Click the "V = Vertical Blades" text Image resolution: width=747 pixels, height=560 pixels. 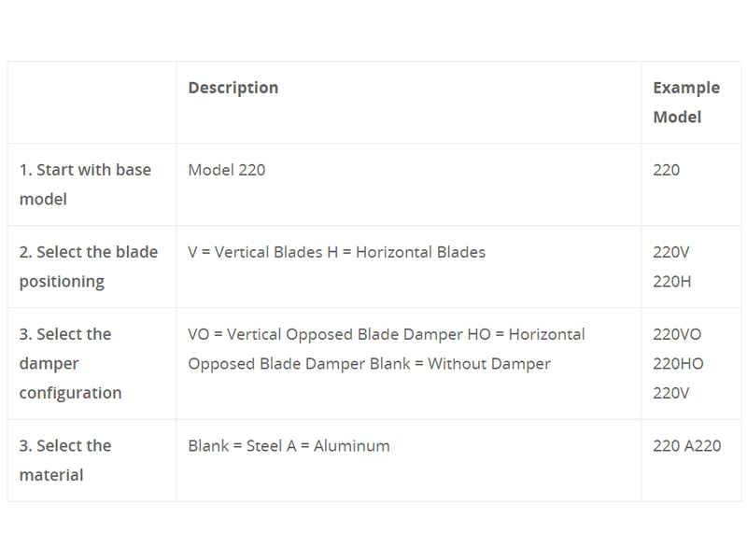click(x=256, y=252)
